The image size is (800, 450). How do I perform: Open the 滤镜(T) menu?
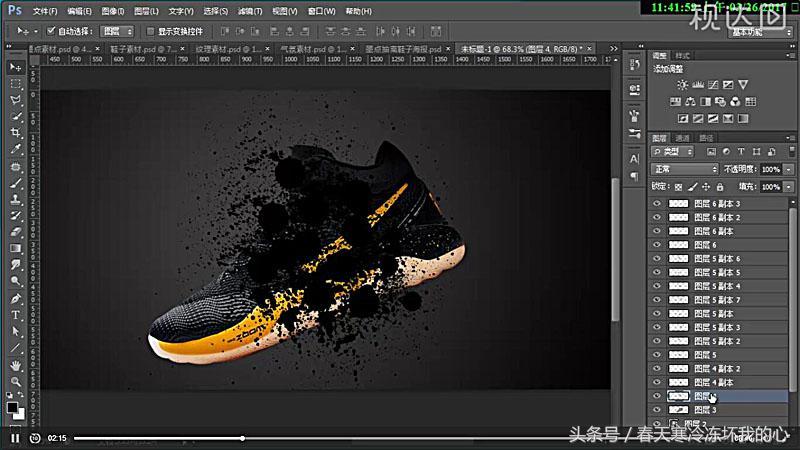click(x=250, y=11)
